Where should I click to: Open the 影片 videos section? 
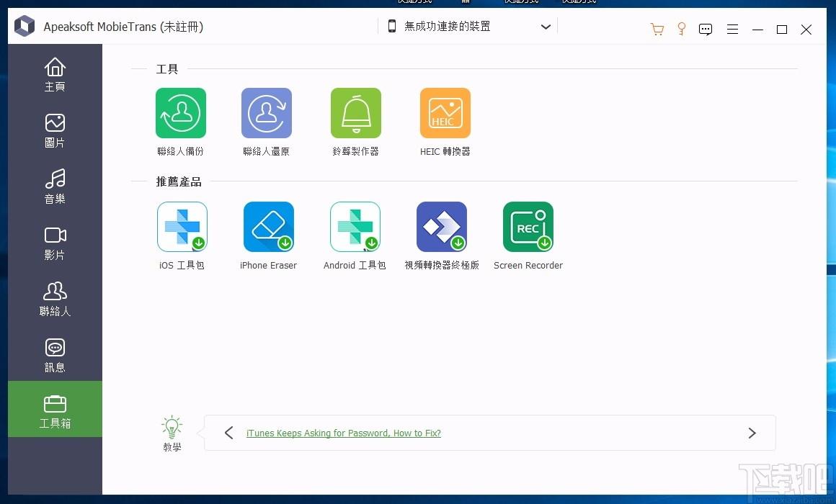click(x=55, y=243)
